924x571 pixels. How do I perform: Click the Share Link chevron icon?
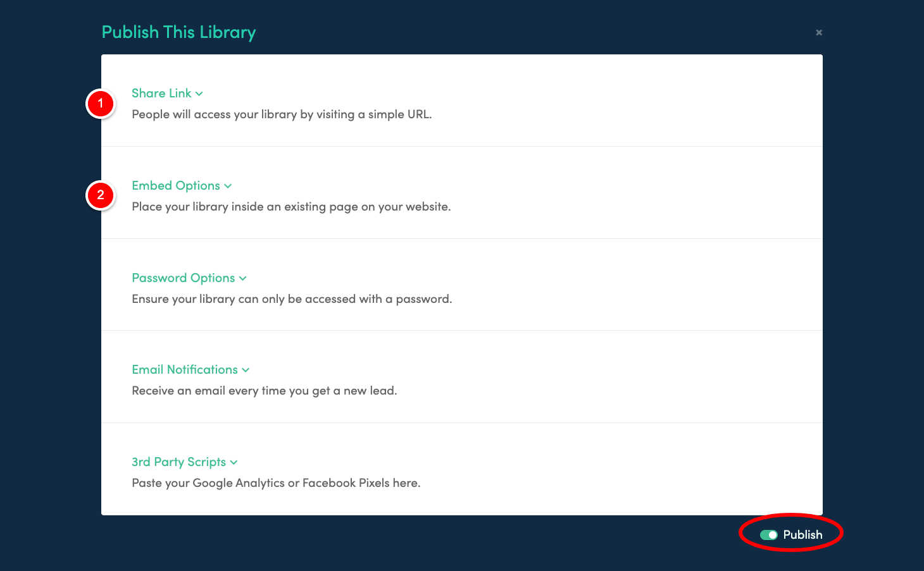coord(200,94)
